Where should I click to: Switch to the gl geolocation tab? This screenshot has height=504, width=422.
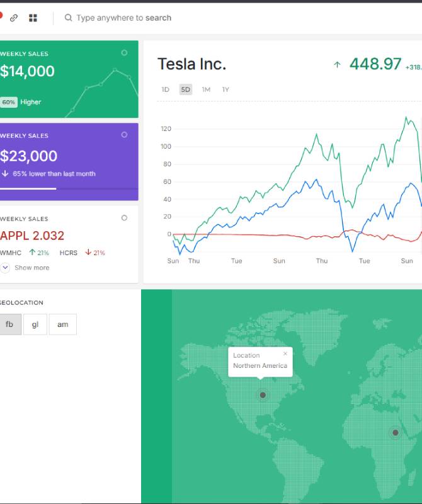coord(35,324)
